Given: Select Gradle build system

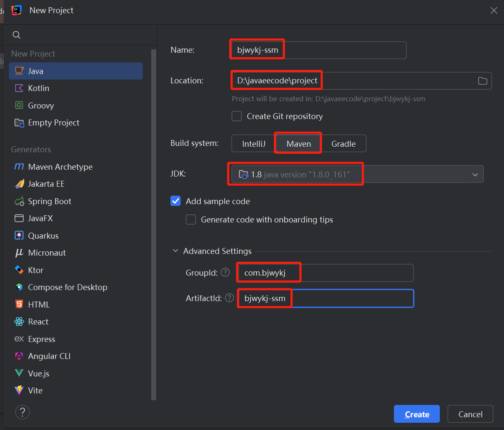Looking at the screenshot, I should coord(344,144).
